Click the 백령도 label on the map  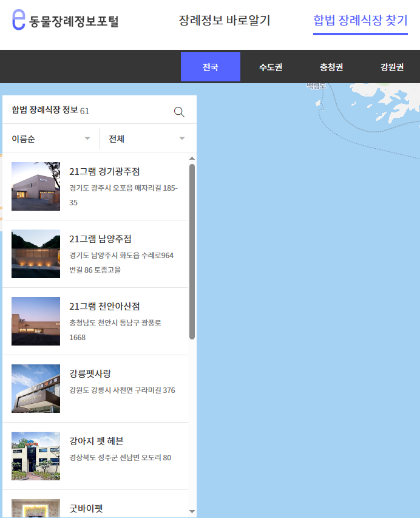(316, 86)
